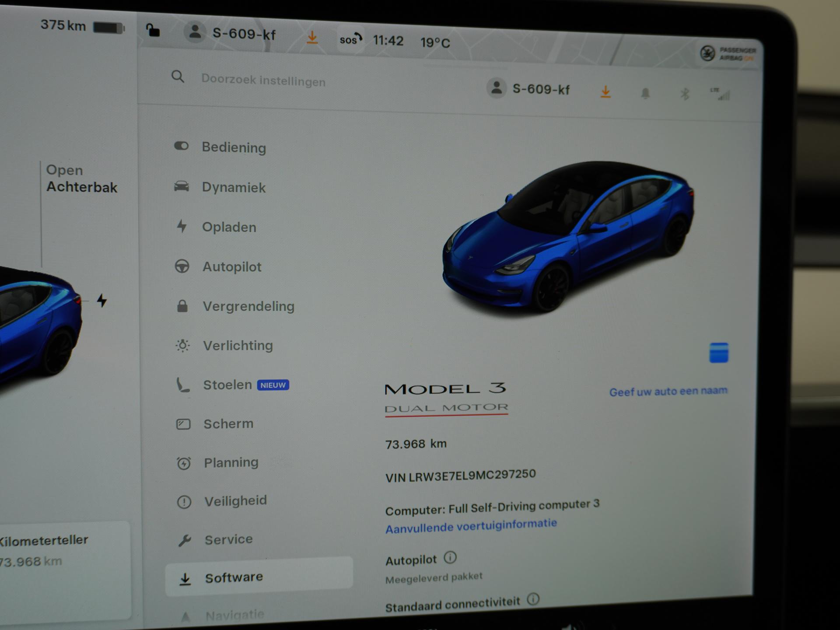Click the orange download icon in settings header
The image size is (840, 630).
pyautogui.click(x=605, y=91)
